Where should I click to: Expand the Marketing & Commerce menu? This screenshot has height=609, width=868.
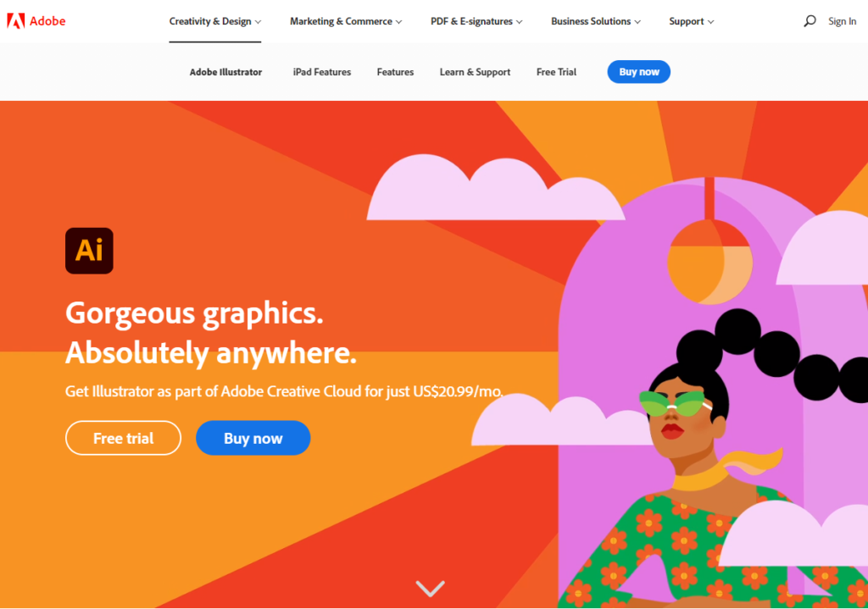point(346,21)
